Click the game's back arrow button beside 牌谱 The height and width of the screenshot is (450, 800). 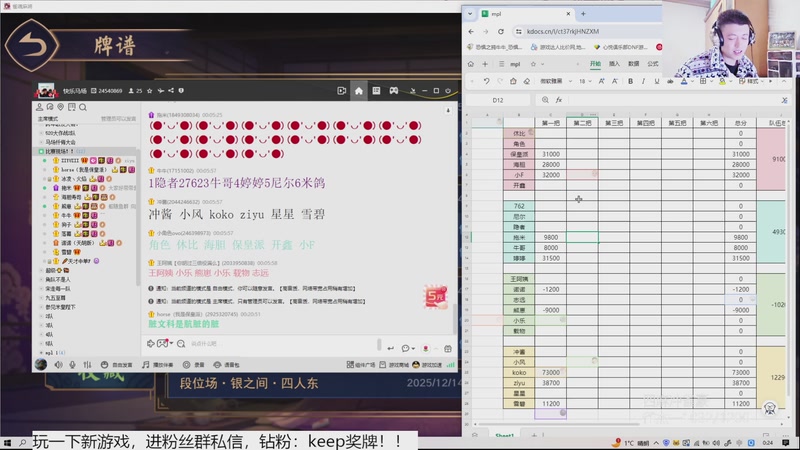point(32,45)
